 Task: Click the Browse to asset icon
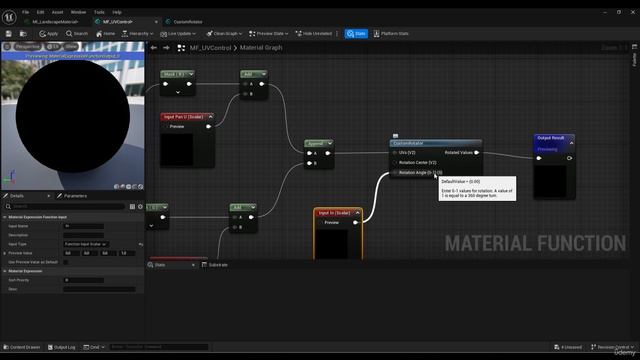tap(23, 33)
